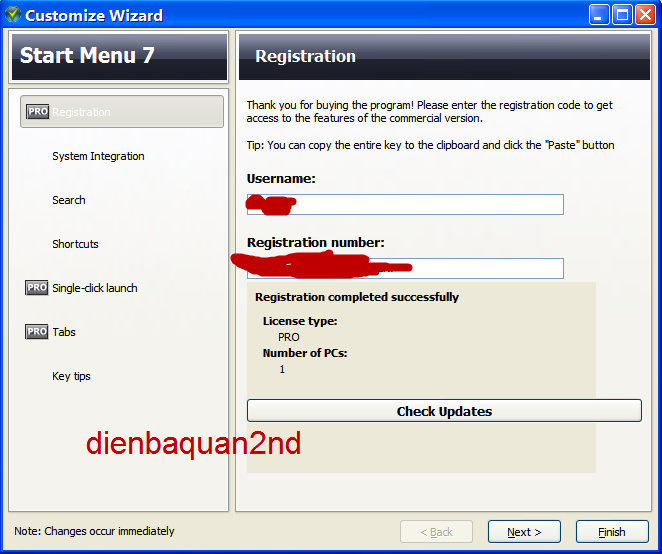662x554 pixels.
Task: Click the 'Registration number:' label
Action: (315, 242)
